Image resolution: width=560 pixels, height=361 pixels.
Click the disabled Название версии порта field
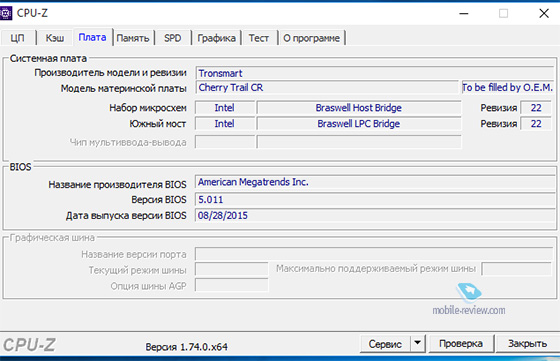coord(374,254)
